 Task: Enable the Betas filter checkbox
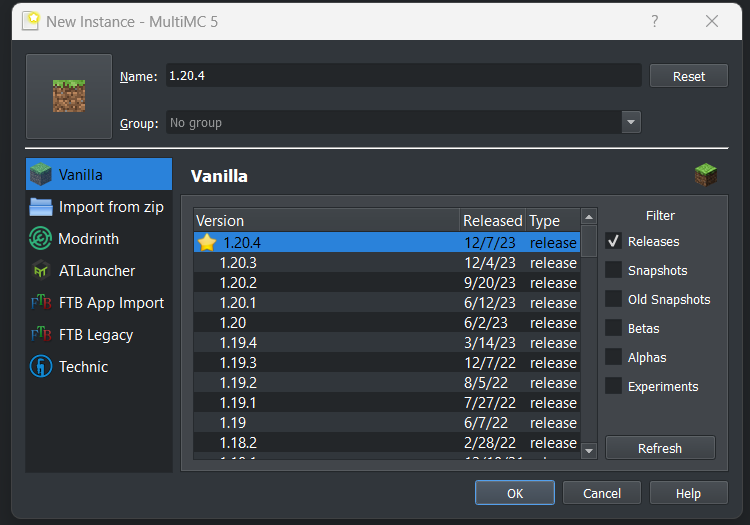(x=613, y=328)
